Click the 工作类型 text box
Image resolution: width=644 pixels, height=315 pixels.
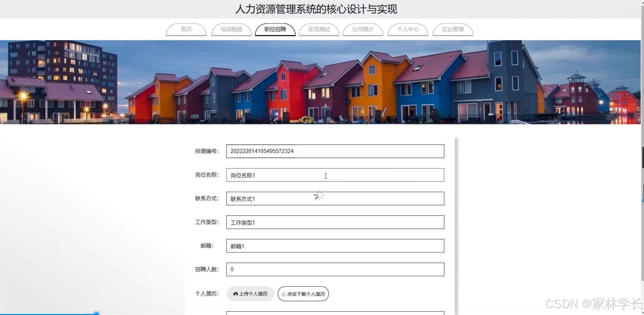[x=335, y=222]
